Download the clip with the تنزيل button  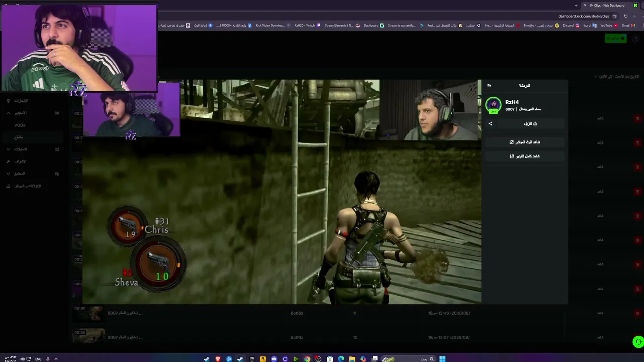pyautogui.click(x=530, y=124)
